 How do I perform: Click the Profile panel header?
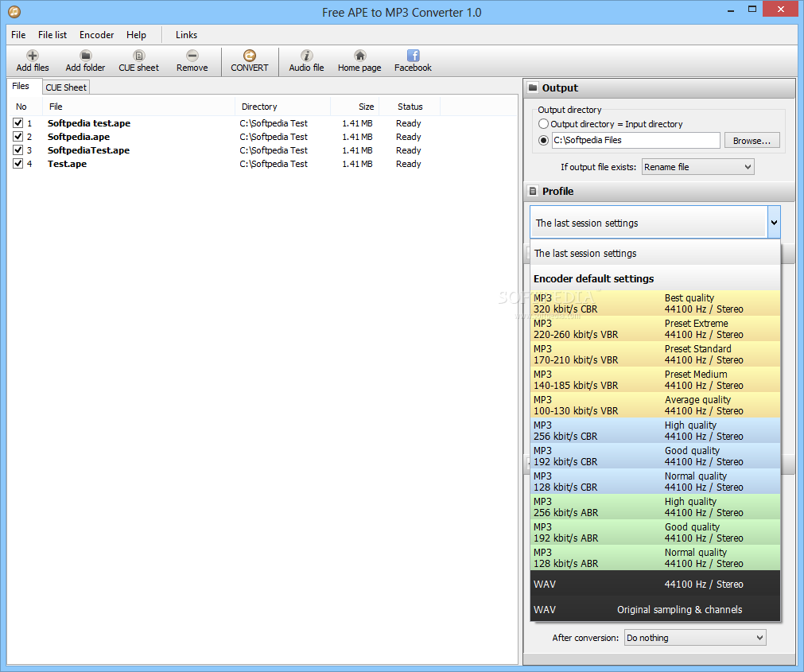pos(659,191)
